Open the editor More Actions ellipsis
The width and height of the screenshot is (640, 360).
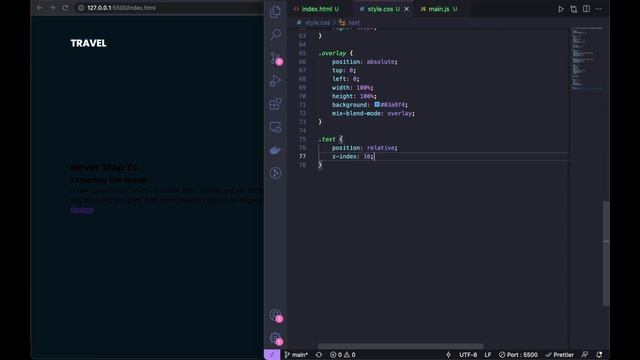point(599,9)
